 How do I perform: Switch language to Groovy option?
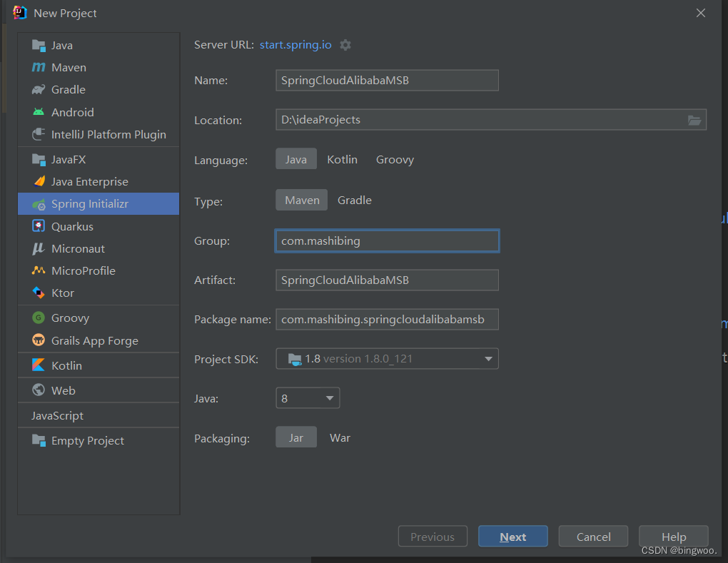pyautogui.click(x=395, y=159)
